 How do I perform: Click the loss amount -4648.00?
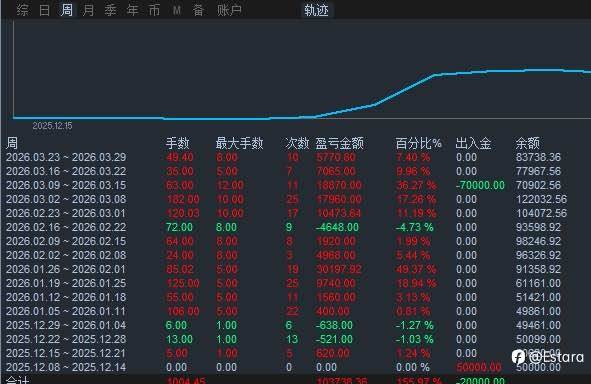coord(337,227)
